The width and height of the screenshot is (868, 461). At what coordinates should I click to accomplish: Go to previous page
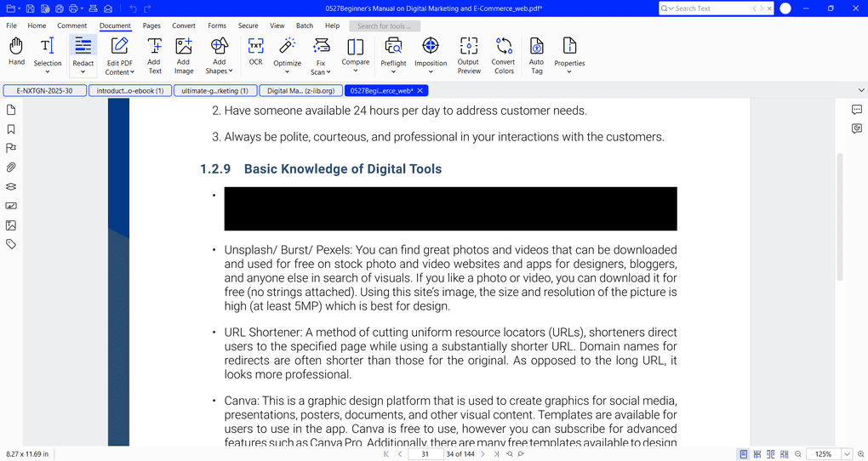click(x=400, y=454)
